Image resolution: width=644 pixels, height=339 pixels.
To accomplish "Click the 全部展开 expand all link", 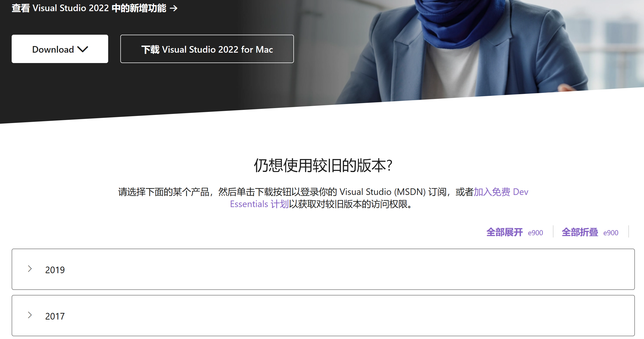I will point(514,232).
